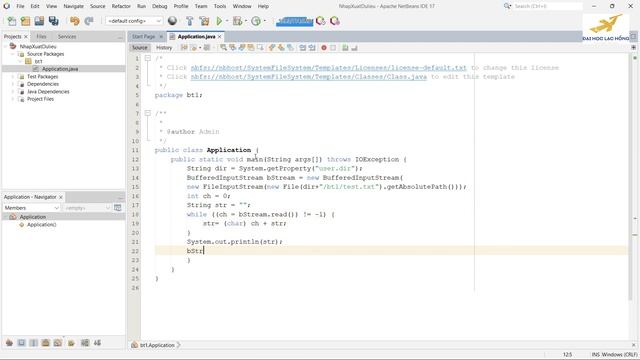
Task: Click the Save All toolbar icon
Action: point(53,21)
